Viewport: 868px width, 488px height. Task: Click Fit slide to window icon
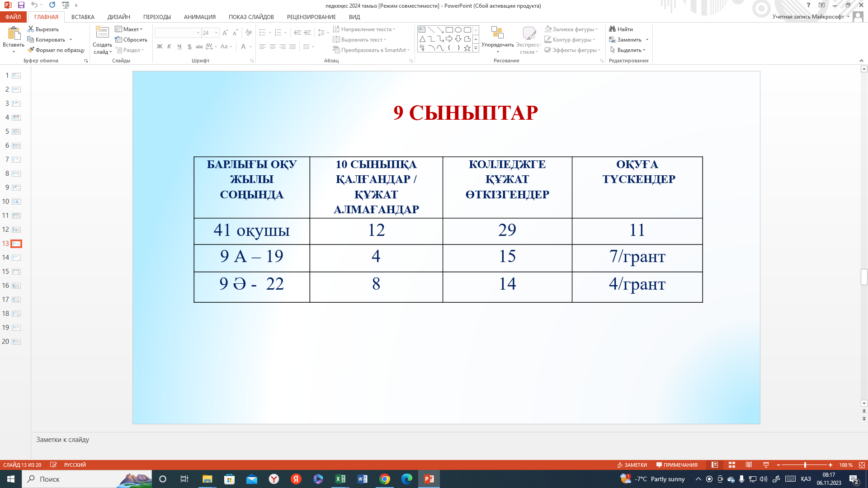[862, 465]
